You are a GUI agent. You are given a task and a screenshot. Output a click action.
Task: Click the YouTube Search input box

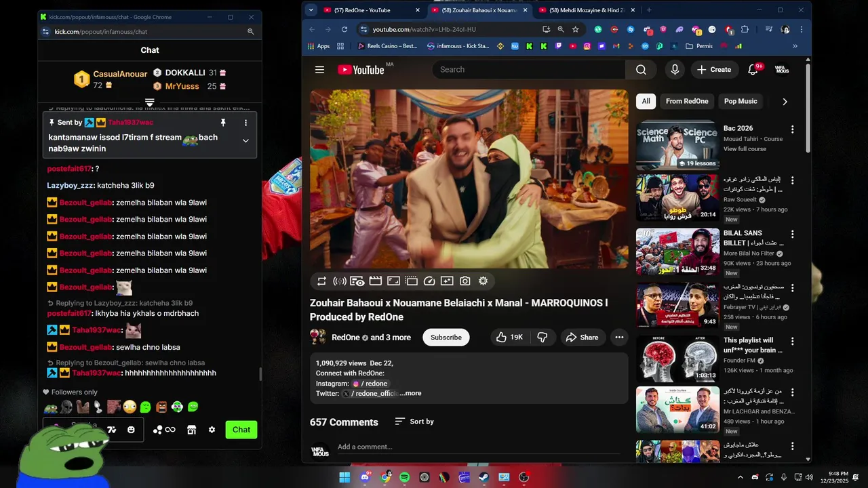(x=528, y=70)
